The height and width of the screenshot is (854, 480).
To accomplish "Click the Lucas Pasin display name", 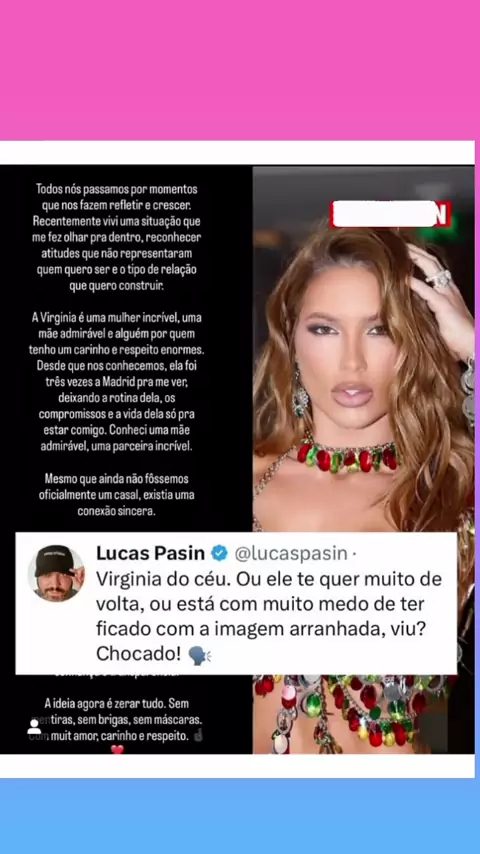I will [x=150, y=553].
